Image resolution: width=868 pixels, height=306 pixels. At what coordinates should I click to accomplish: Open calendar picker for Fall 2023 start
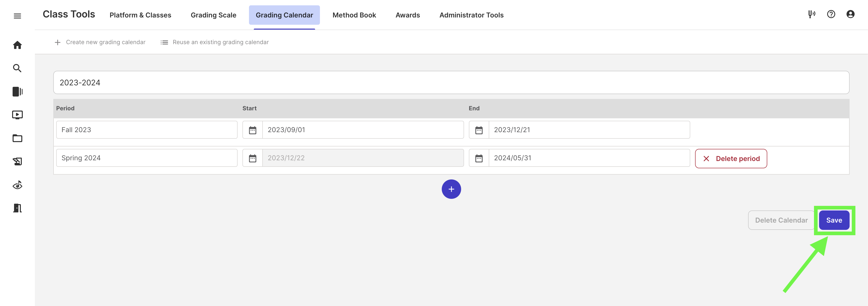point(252,130)
